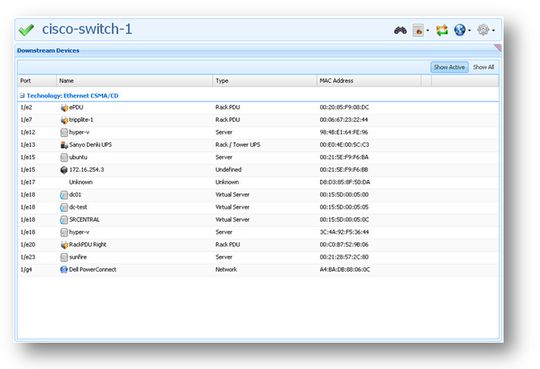Click the gray settings gear icon
The image size is (540, 369).
(483, 30)
